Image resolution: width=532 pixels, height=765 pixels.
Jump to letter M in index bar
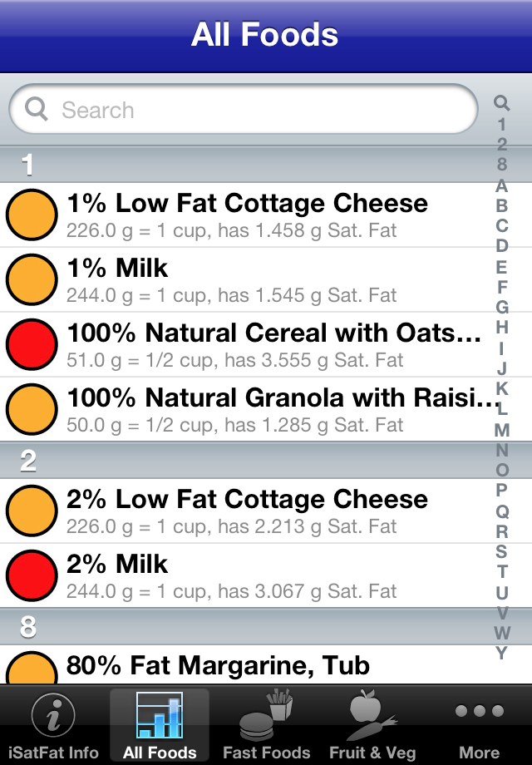[x=501, y=430]
